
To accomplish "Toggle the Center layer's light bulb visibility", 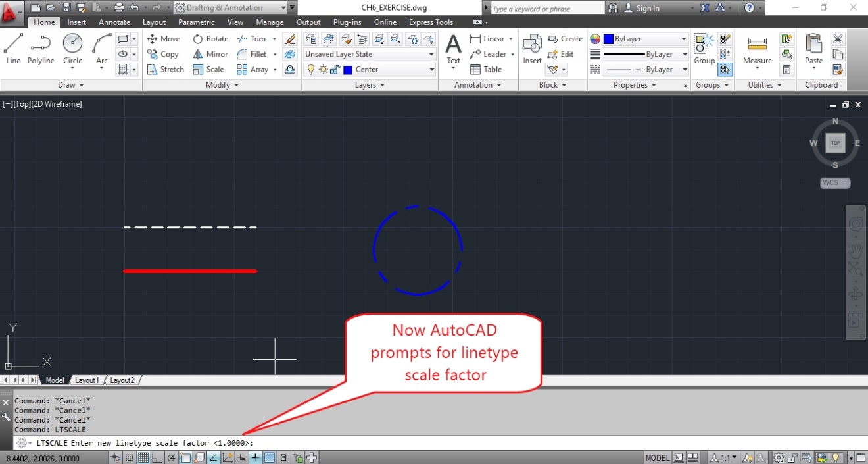I will coord(310,69).
